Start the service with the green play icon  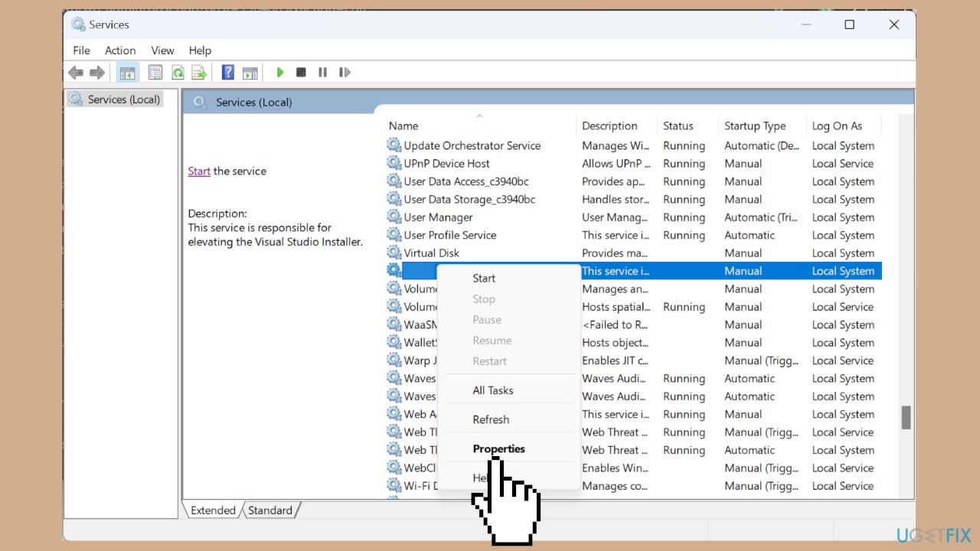(280, 73)
